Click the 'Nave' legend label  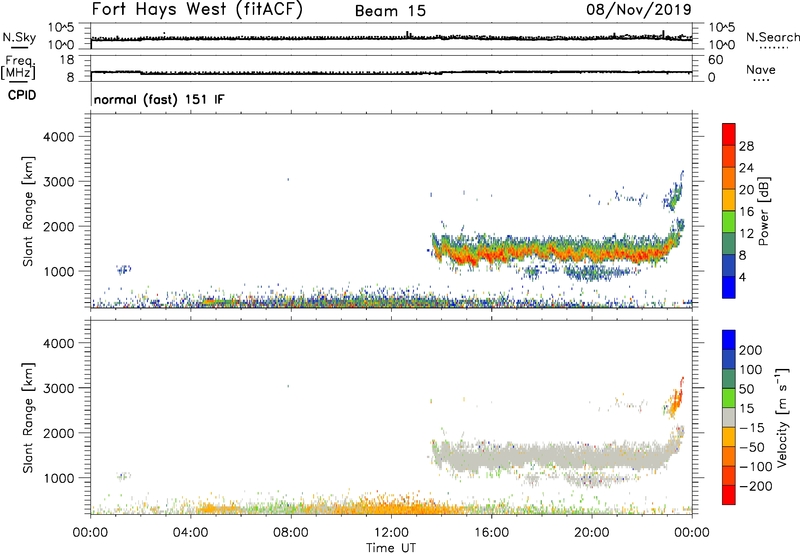click(761, 69)
